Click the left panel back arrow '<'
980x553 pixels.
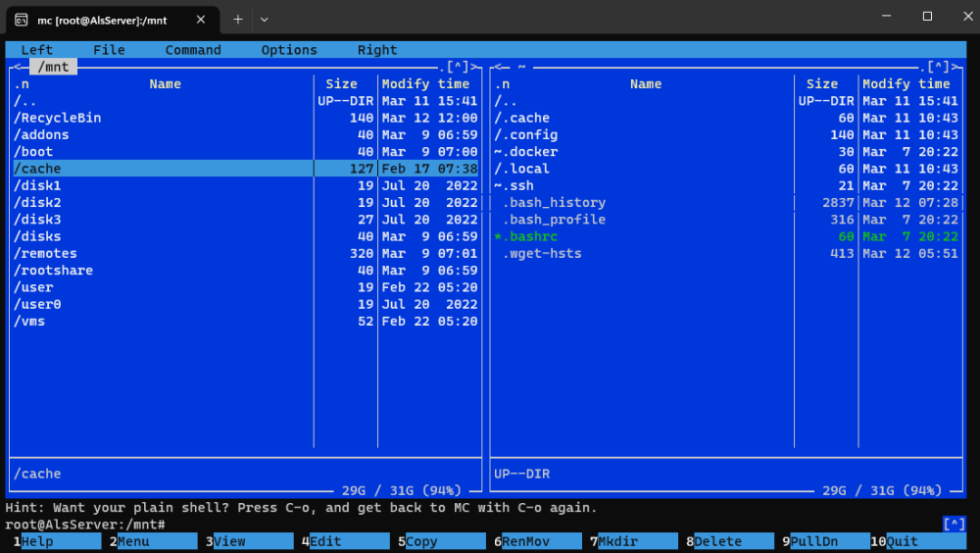pos(17,67)
